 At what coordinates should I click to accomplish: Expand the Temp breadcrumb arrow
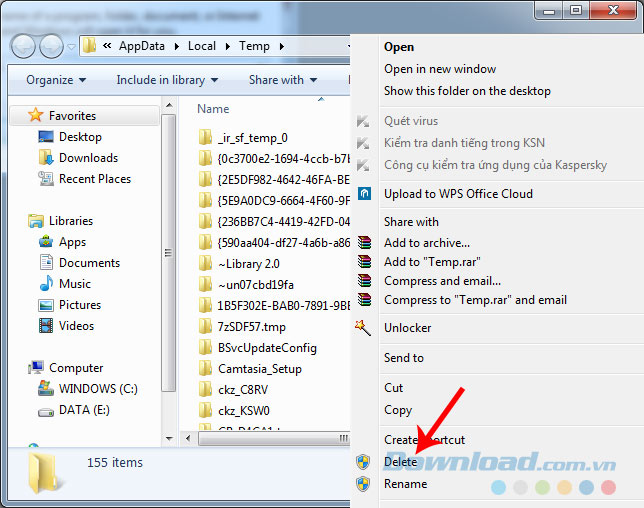point(282,46)
